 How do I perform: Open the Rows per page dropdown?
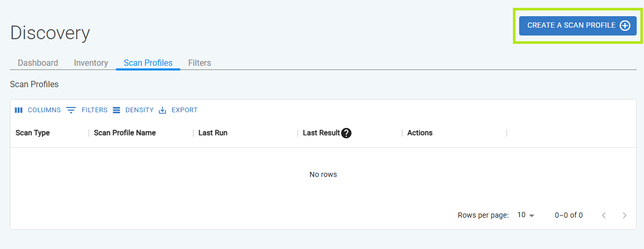(x=526, y=215)
